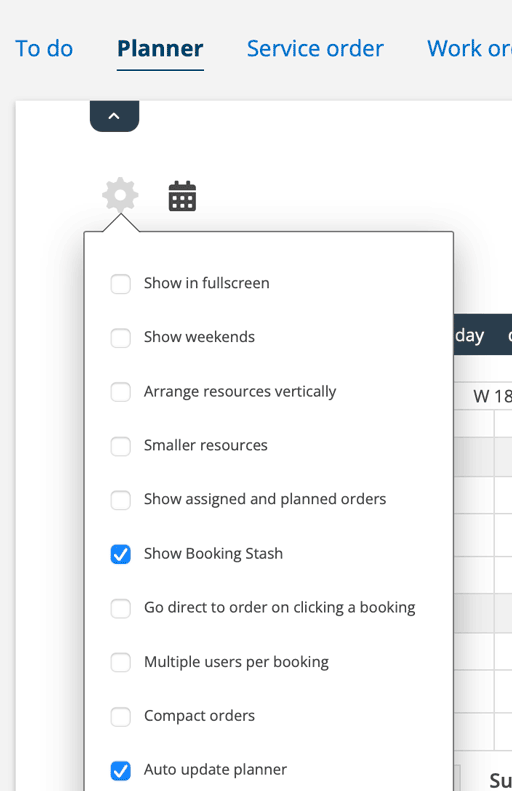Screen dimensions: 512x791
Task: Tick Multiple users per booking checkbox
Action: (121, 662)
